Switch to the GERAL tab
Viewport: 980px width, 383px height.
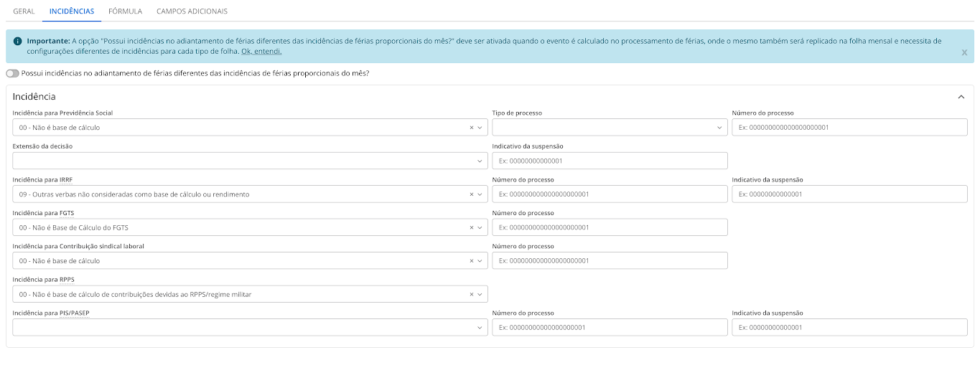24,11
